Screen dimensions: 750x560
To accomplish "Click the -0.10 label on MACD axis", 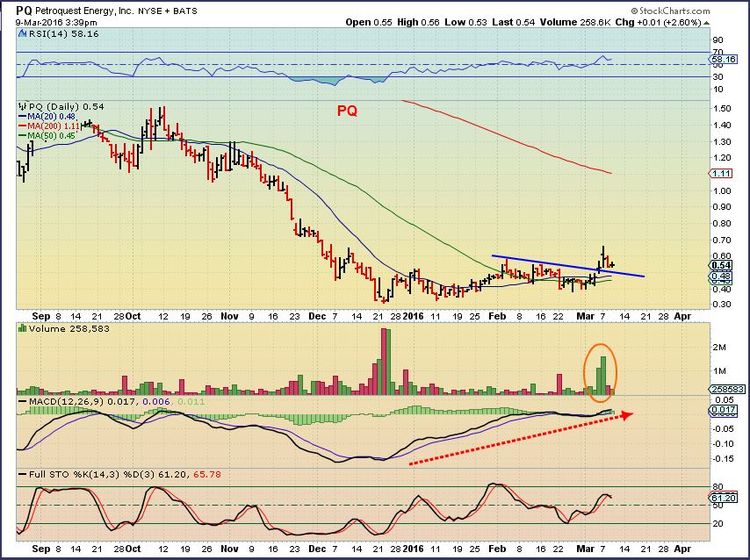I will coord(724,444).
